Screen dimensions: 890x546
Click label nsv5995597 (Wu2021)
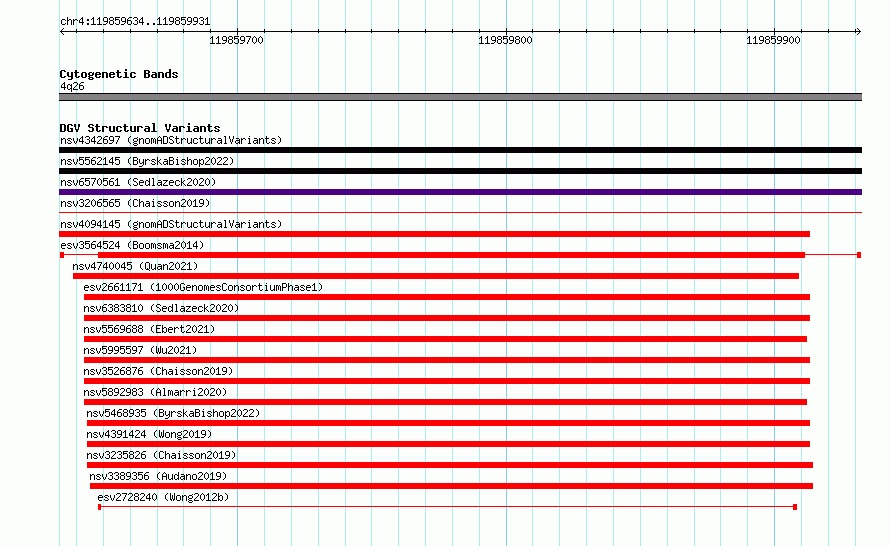(x=140, y=350)
